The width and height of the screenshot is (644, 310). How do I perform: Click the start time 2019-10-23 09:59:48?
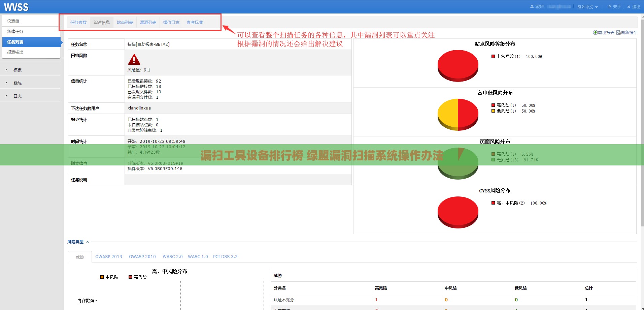pos(163,142)
